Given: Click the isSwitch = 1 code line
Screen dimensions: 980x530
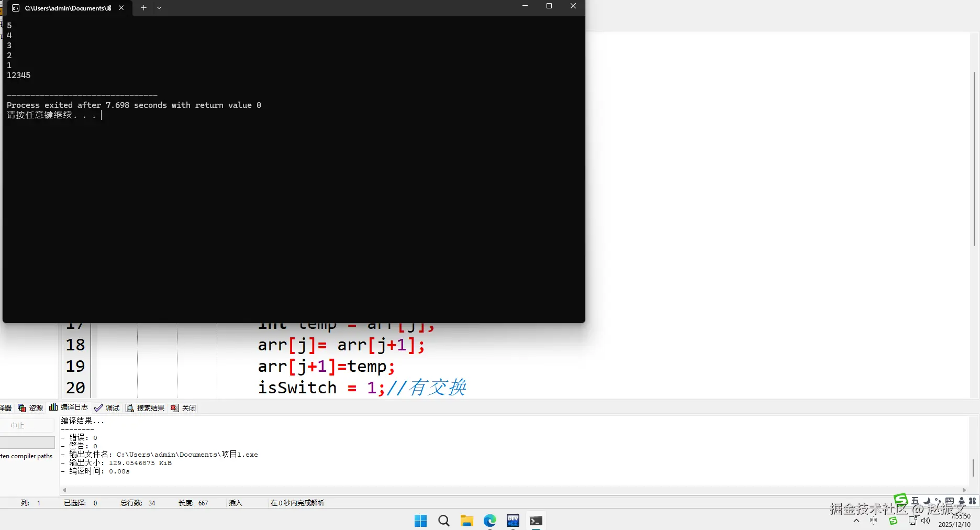Looking at the screenshot, I should tap(362, 388).
